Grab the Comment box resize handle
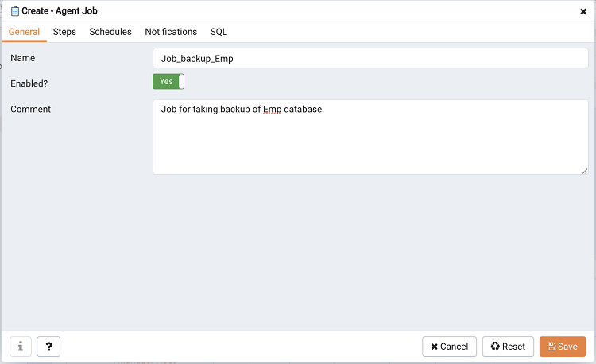The image size is (596, 364). click(x=585, y=172)
